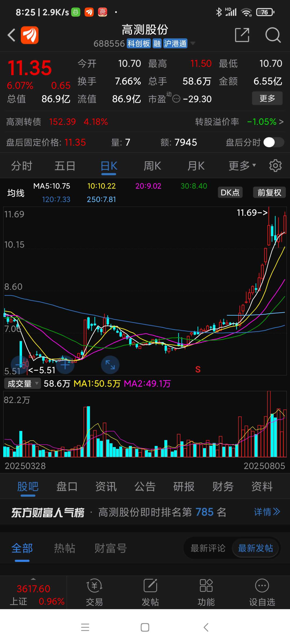Switch to 五日 chart tab
Screen dimensions: 290x644
tap(65, 166)
